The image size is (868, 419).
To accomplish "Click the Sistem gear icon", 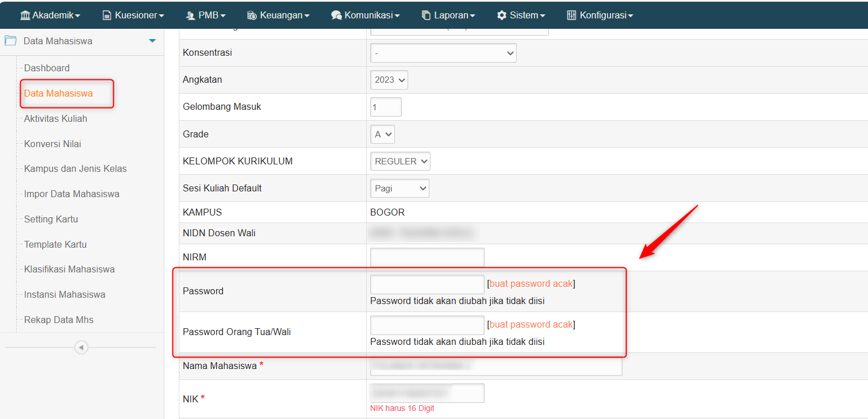I will click(x=502, y=16).
